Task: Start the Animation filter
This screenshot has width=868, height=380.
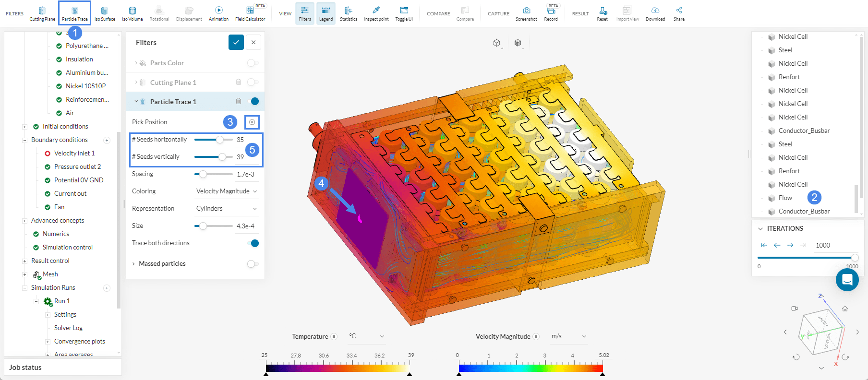Action: click(218, 13)
